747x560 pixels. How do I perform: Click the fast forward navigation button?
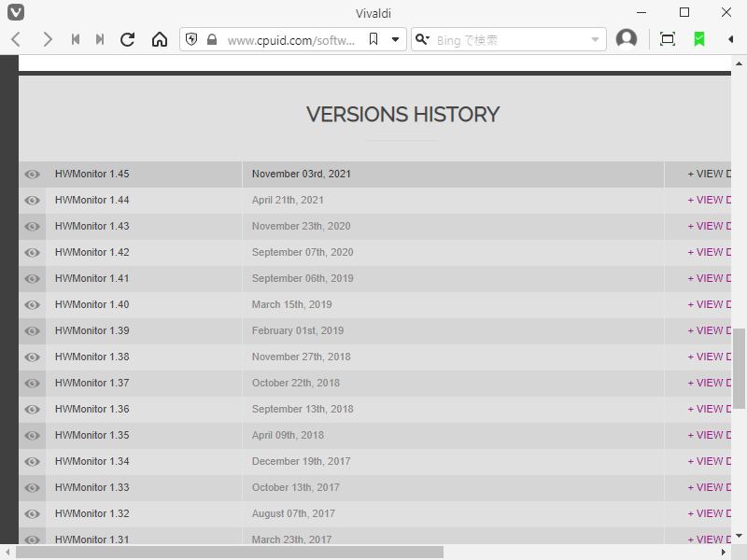pos(100,39)
